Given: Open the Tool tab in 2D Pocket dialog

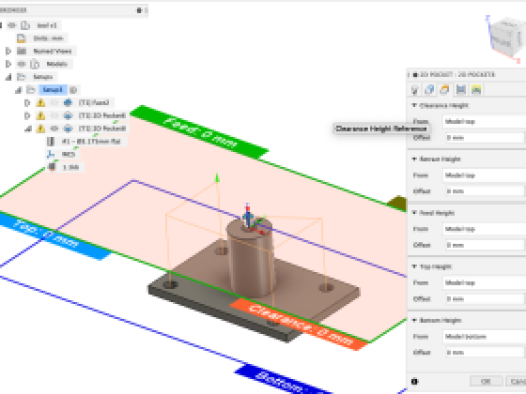Looking at the screenshot, I should click(415, 90).
